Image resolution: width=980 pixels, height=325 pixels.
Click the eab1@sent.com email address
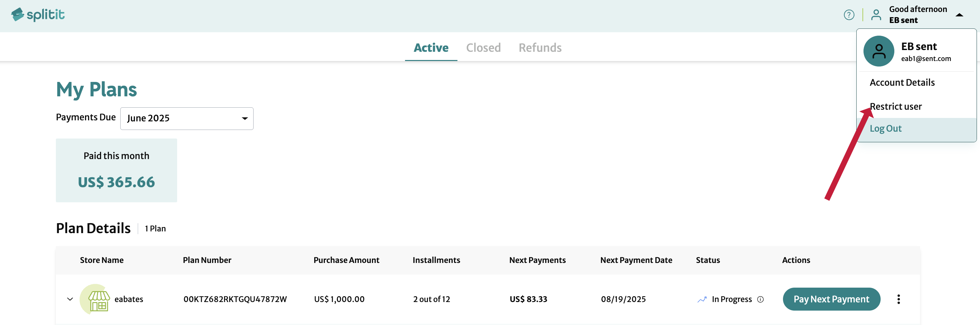(926, 59)
